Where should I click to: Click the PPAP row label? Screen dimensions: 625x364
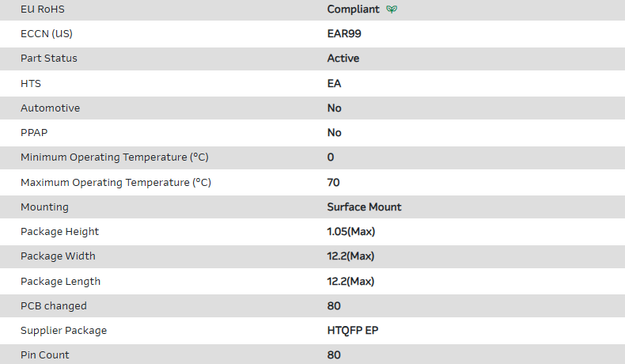pyautogui.click(x=34, y=133)
